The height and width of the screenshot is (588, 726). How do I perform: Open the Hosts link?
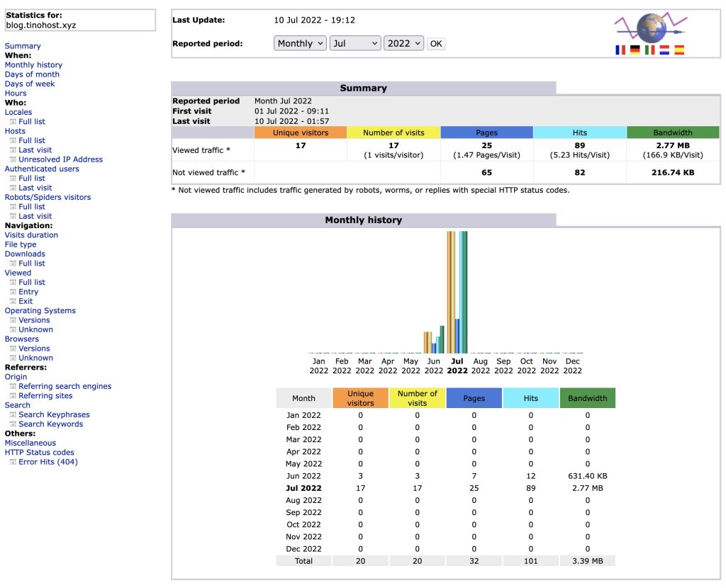15,131
